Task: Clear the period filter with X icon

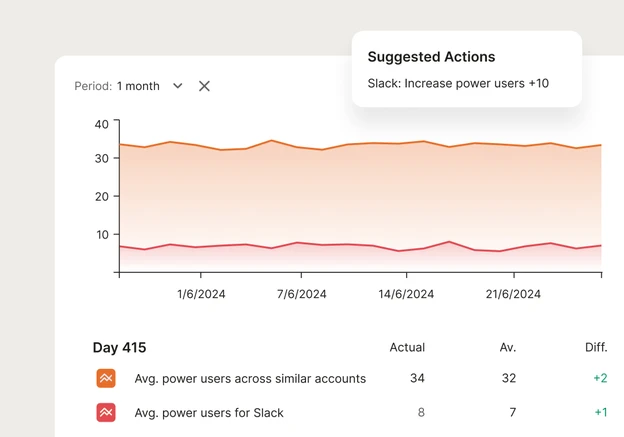Action: click(204, 86)
